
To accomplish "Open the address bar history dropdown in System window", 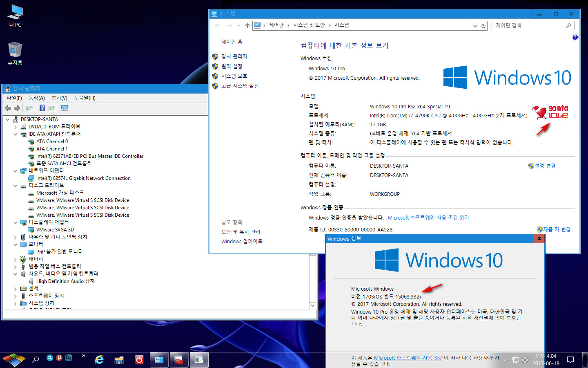I will pos(475,26).
